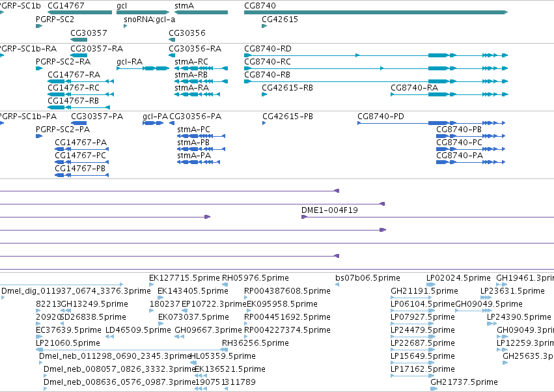Click the GH21191.5prime EST feature
The width and height of the screenshot is (554, 392).
point(411,298)
